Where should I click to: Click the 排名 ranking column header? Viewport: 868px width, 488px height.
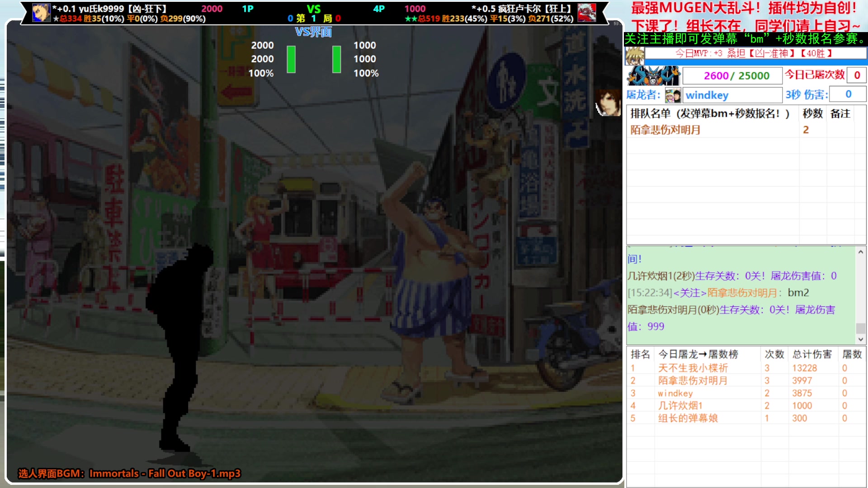pos(640,354)
